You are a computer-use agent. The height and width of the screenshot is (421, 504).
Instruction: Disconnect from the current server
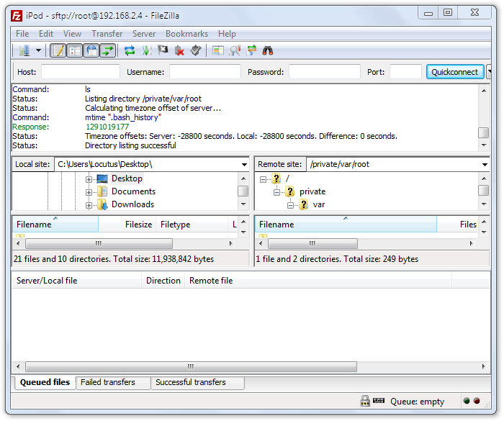click(x=179, y=50)
